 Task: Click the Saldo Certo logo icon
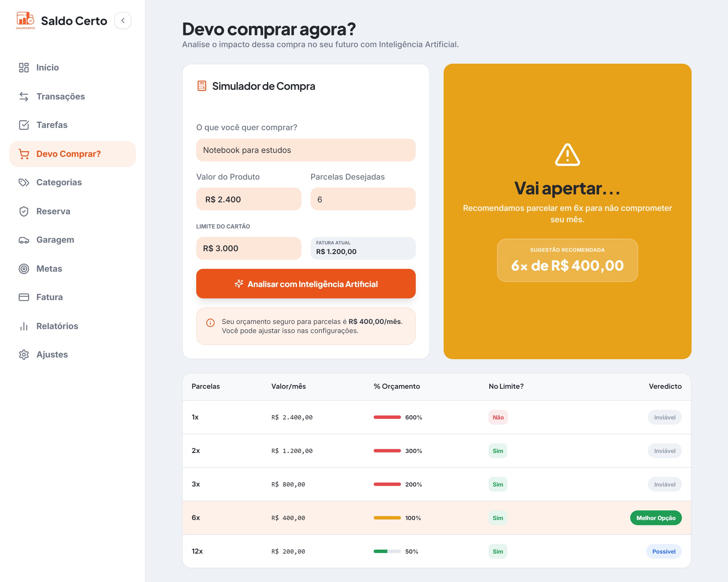tap(25, 20)
